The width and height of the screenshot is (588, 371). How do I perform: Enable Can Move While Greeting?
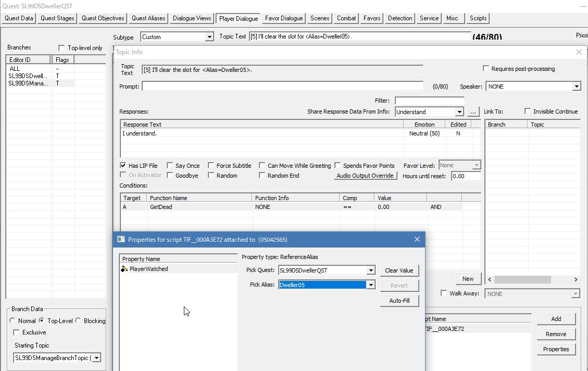[x=262, y=165]
